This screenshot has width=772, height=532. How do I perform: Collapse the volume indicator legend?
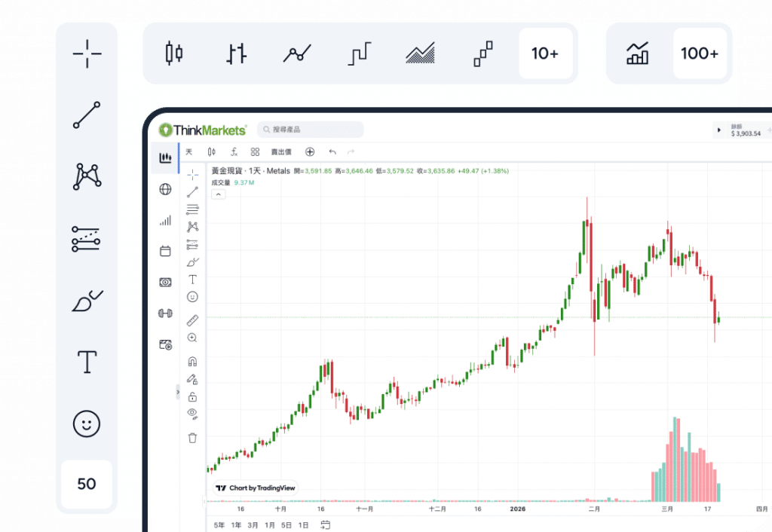pos(219,194)
